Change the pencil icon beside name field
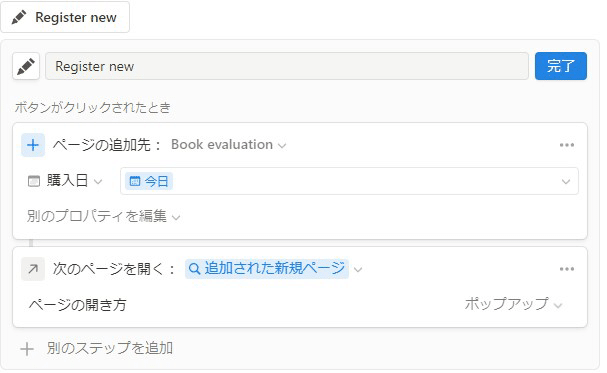 [26, 66]
